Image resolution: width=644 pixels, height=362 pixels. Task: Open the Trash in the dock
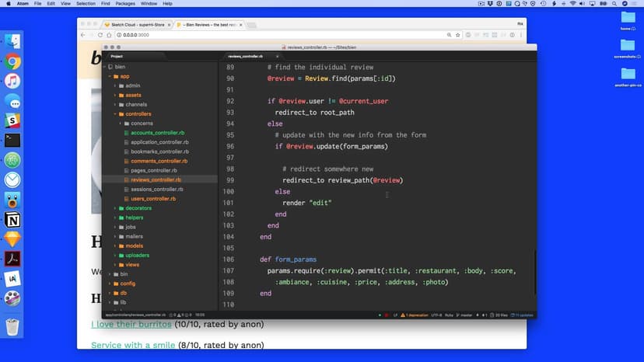coord(12,327)
